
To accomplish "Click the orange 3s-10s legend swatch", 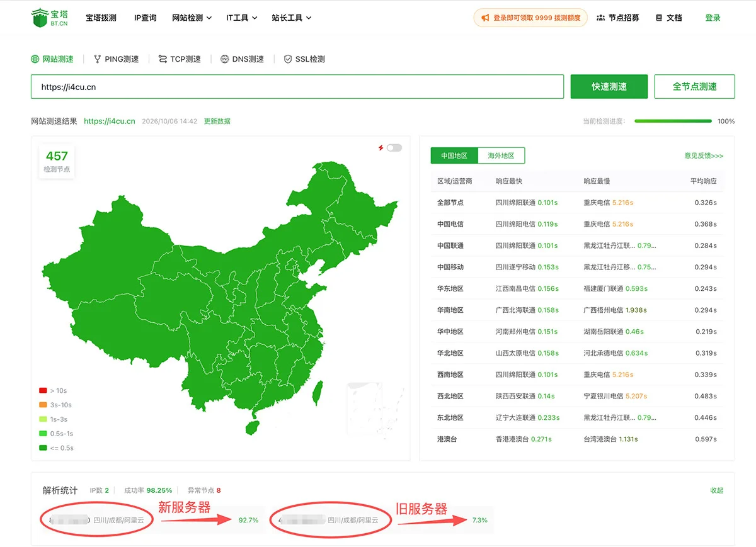I will [x=43, y=405].
